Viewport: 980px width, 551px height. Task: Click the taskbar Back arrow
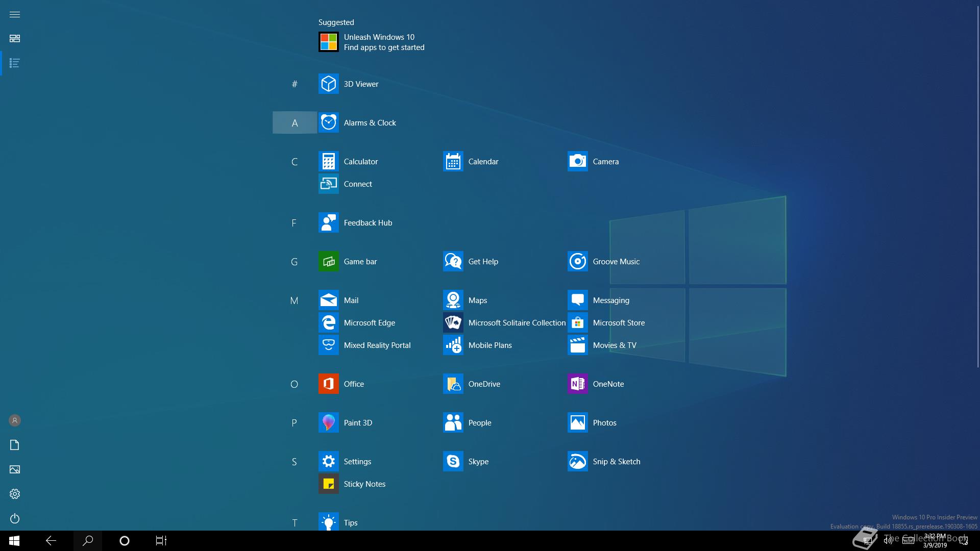51,541
